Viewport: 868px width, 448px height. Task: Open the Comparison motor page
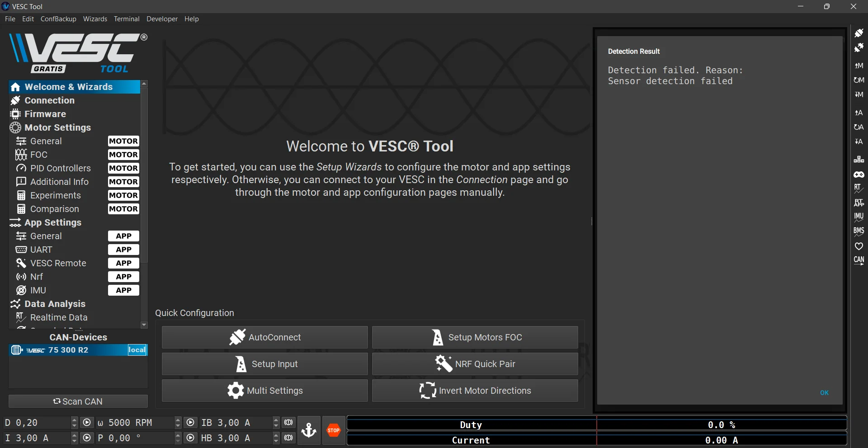point(74,209)
